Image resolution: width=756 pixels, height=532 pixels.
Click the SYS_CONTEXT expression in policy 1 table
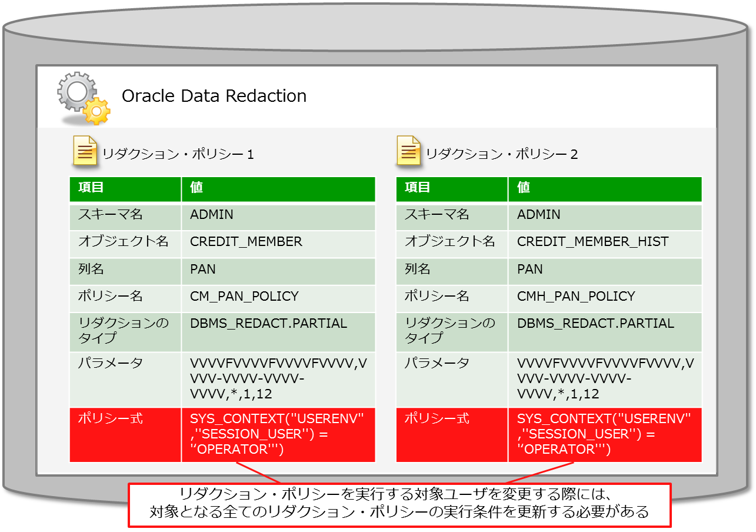pyautogui.click(x=278, y=435)
